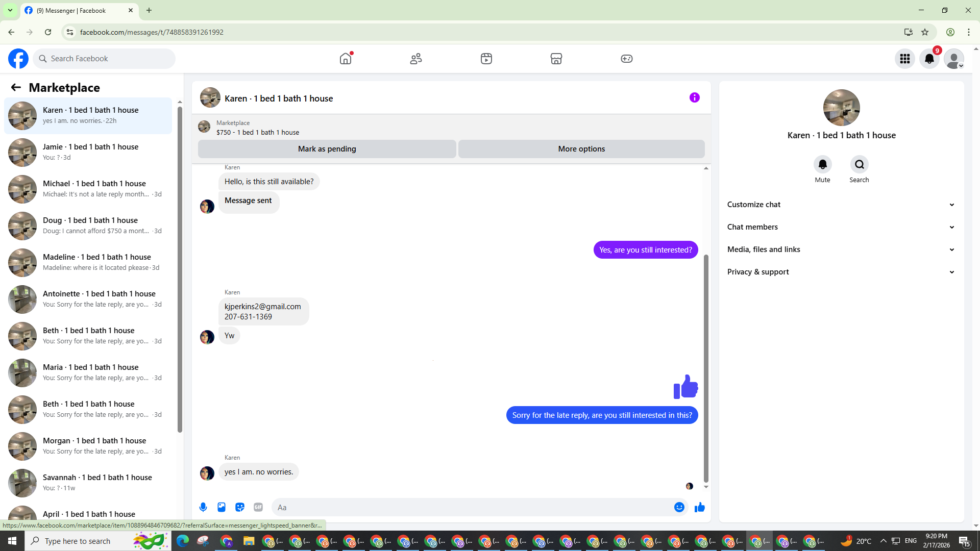The height and width of the screenshot is (551, 980).
Task: Open Facebook notifications bell
Action: coord(929,59)
